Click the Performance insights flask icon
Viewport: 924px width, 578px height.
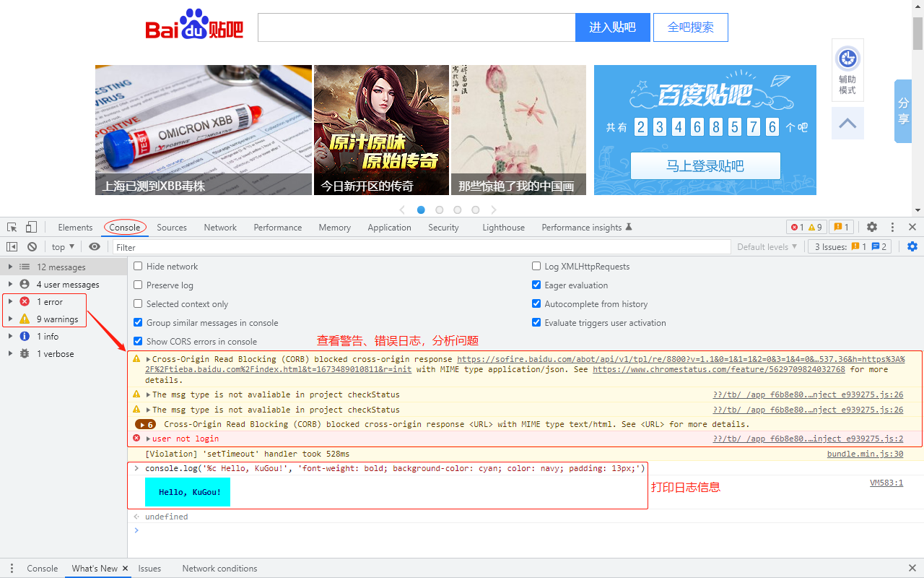(629, 227)
